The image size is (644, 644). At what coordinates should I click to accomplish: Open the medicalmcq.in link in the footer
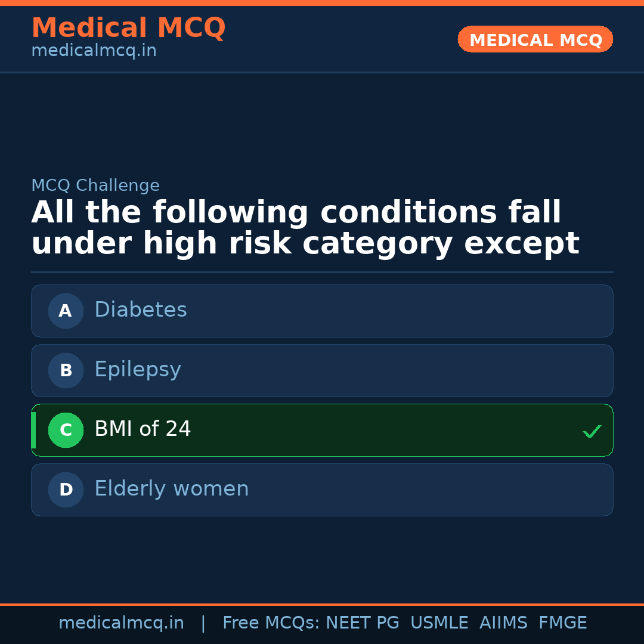(x=122, y=623)
